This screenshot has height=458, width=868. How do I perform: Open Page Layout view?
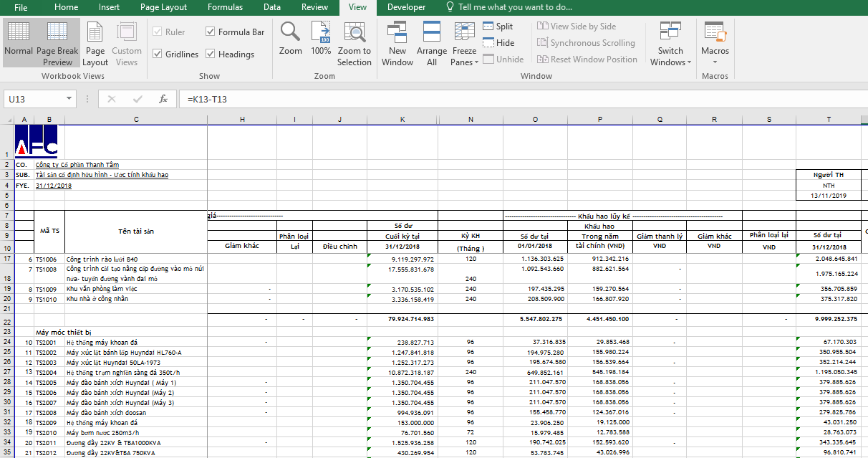[x=95, y=43]
